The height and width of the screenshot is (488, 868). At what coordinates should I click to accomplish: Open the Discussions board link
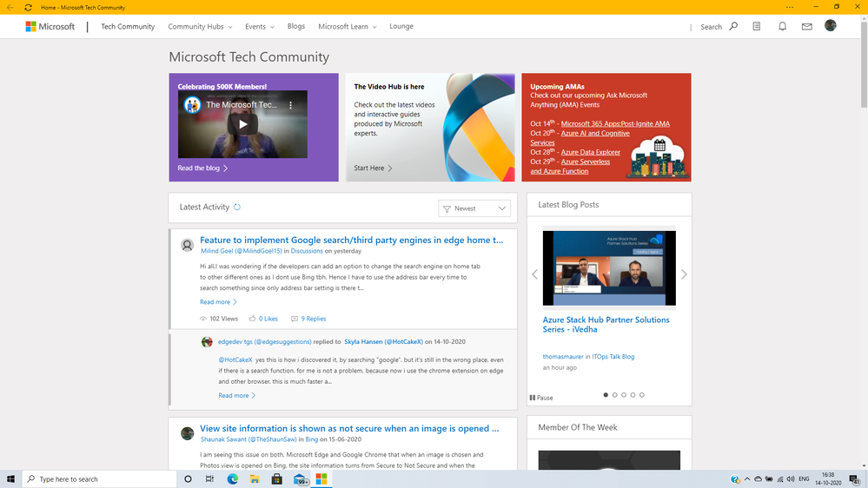coord(307,251)
